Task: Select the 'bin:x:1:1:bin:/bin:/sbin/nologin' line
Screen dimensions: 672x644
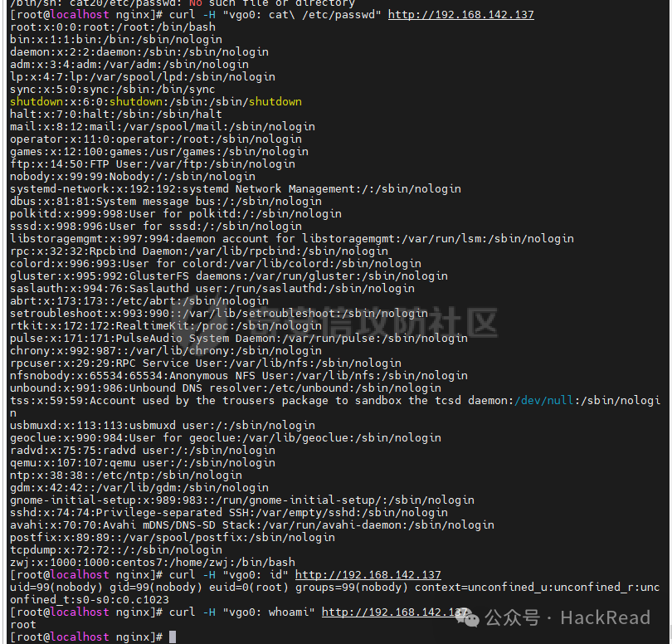Action: click(116, 40)
